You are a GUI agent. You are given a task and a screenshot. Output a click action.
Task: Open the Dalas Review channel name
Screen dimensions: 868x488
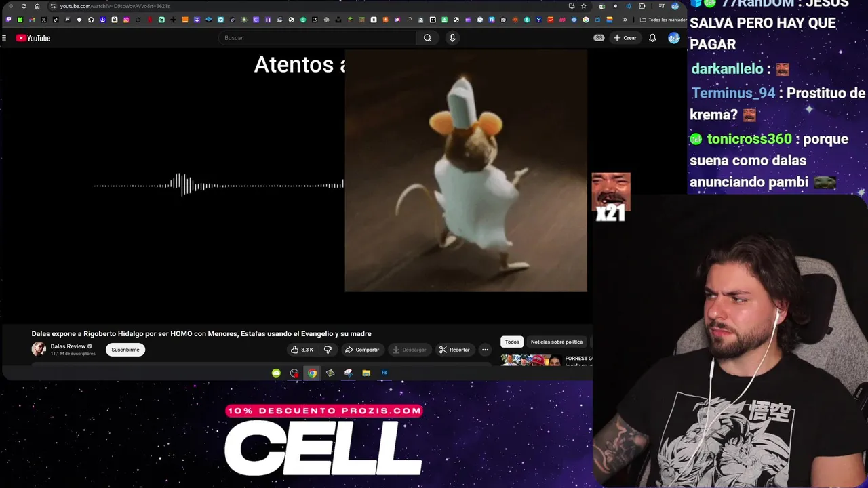click(68, 346)
